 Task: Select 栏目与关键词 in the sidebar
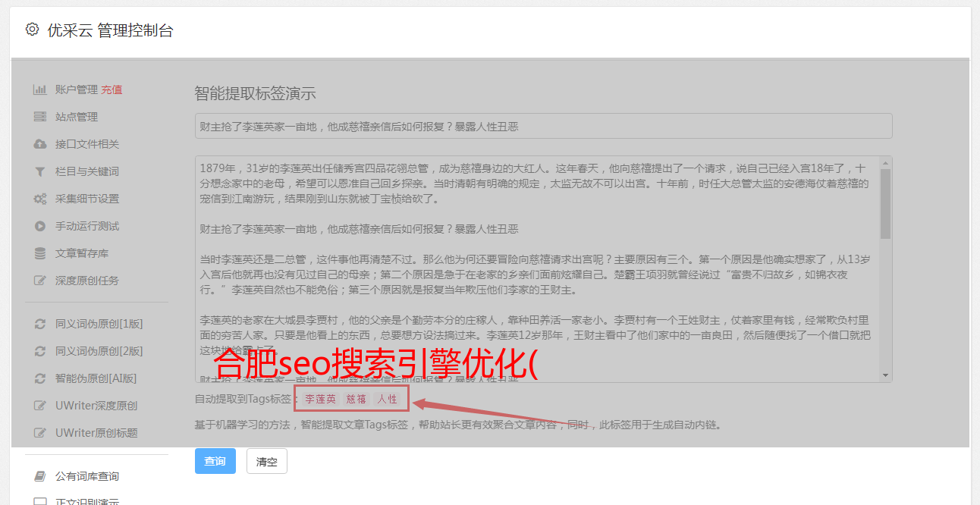[x=87, y=171]
